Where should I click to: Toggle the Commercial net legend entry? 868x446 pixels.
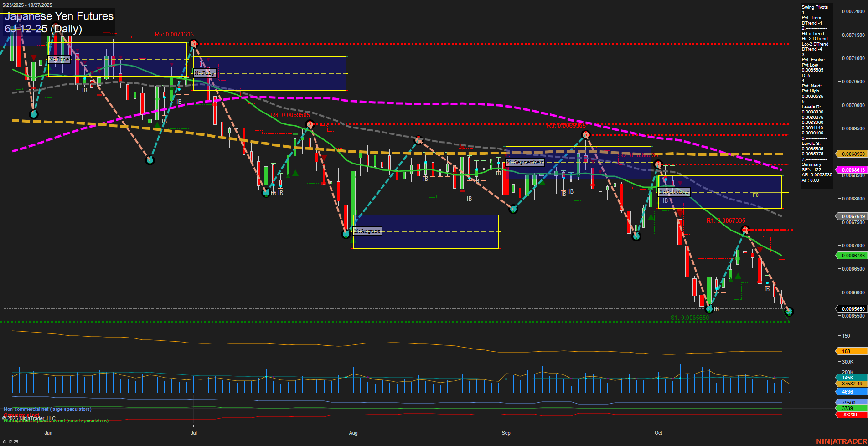[x=21, y=415]
